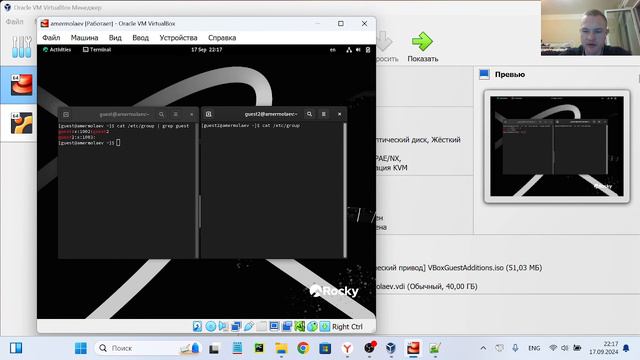
Task: Open taskbar clock 22:17 17.09.2024
Action: [x=603, y=348]
